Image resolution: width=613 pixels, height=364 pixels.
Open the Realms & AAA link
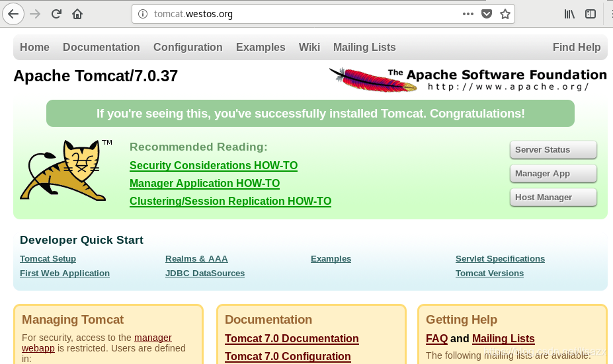tap(196, 259)
